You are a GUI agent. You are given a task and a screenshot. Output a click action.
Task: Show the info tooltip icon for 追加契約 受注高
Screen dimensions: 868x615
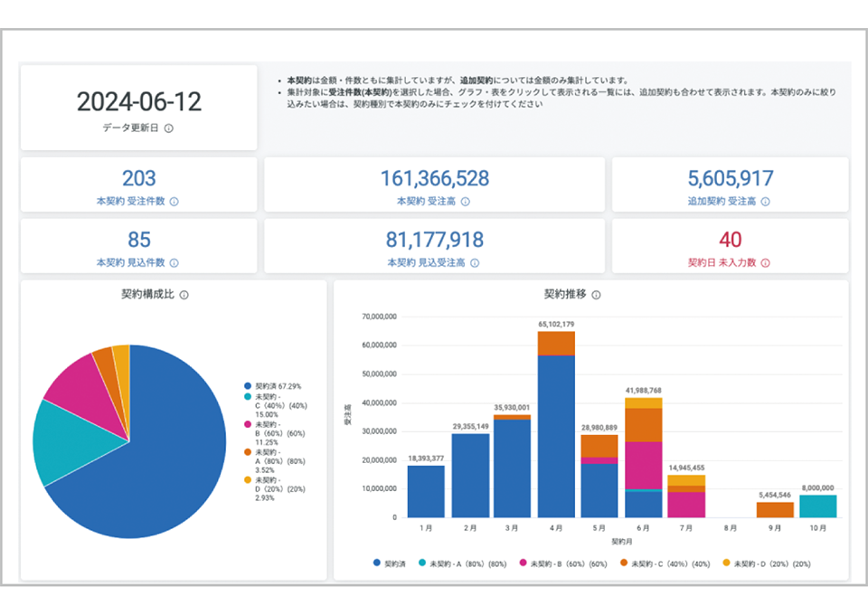(x=766, y=202)
